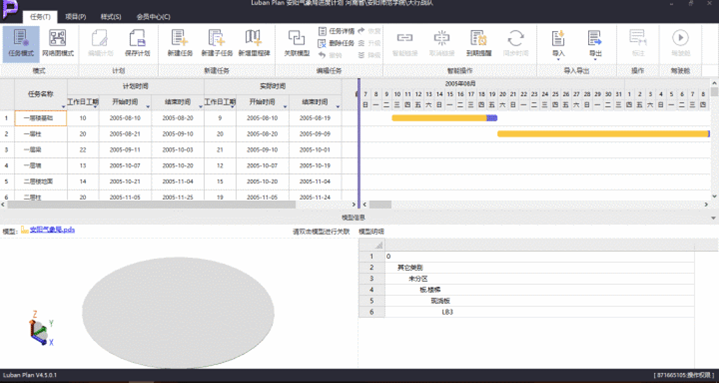Click the 导入 import icon
The image size is (719, 383).
tap(558, 38)
